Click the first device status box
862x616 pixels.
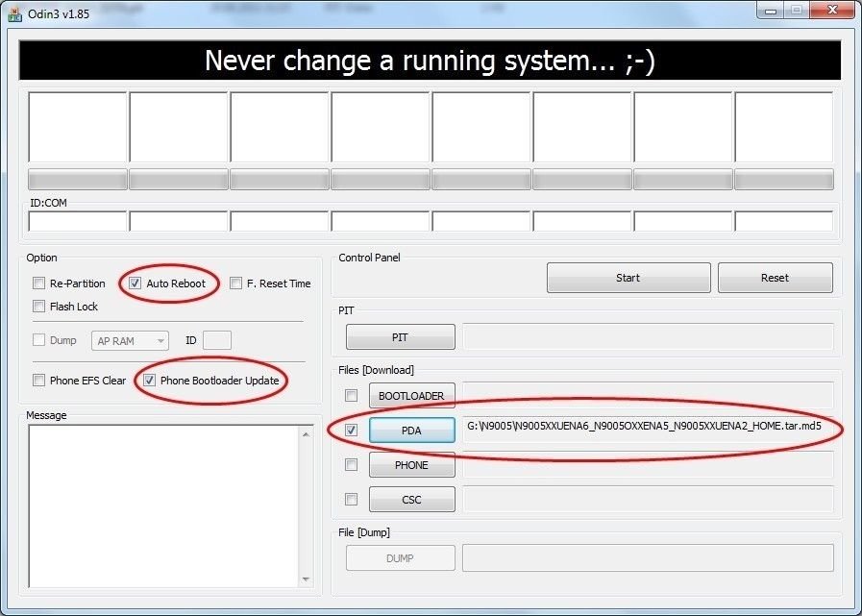[78, 127]
